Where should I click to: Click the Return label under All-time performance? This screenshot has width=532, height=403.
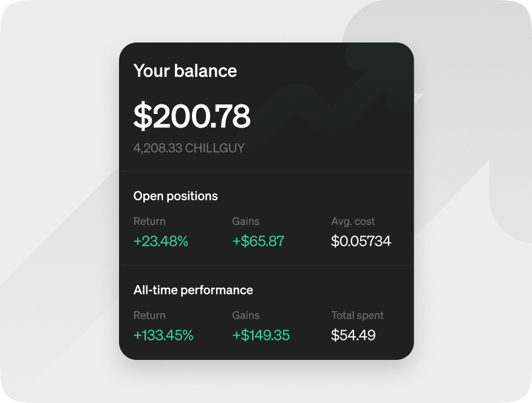click(149, 316)
